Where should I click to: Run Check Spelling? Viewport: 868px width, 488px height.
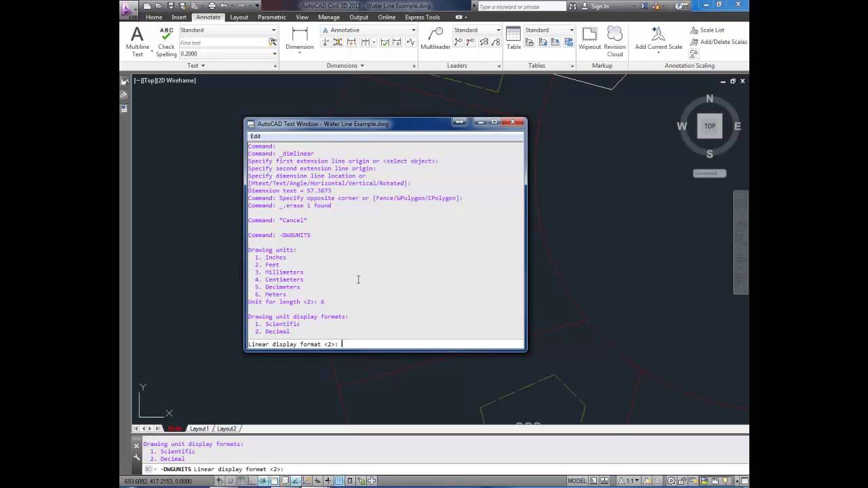[166, 41]
